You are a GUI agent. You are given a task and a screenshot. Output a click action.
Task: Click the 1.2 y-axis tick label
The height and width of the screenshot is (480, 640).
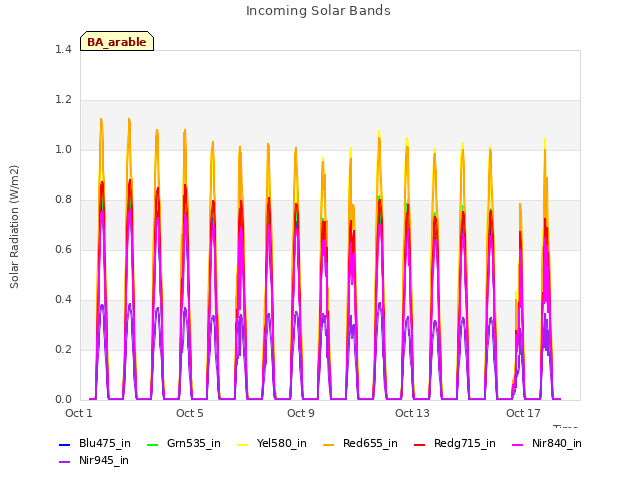pos(63,100)
